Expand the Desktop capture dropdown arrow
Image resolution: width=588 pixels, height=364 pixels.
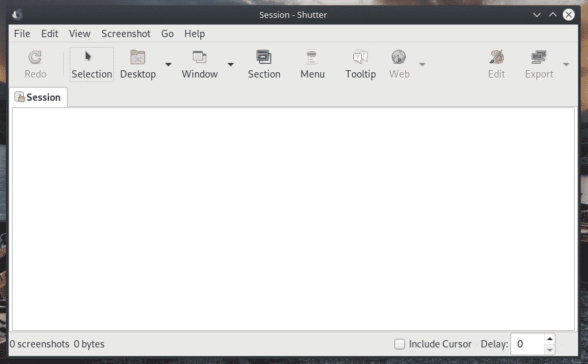click(x=168, y=64)
